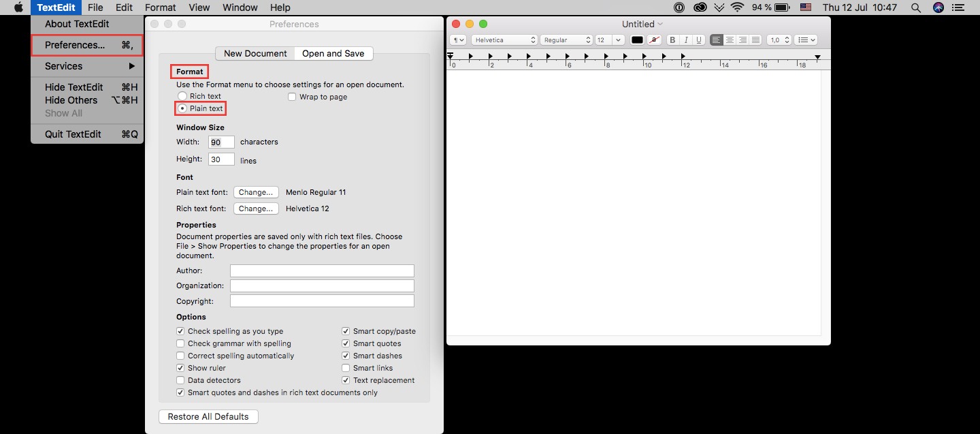
Task: Open the text background color button
Action: [654, 40]
